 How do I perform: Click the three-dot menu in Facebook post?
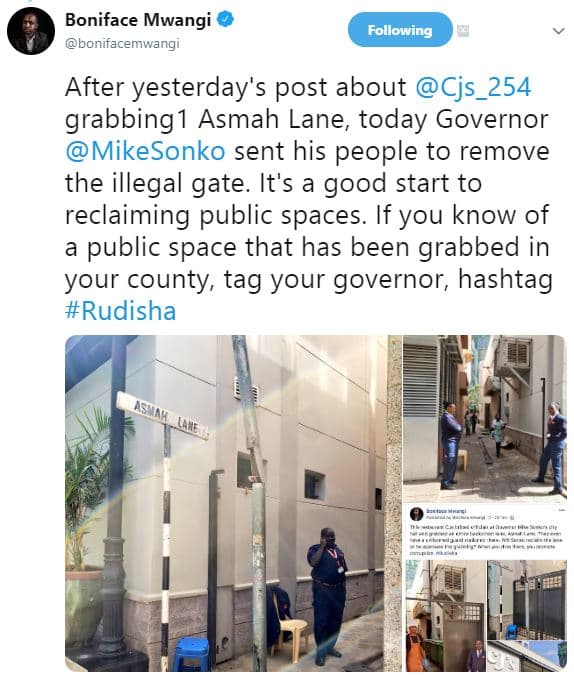[x=561, y=510]
